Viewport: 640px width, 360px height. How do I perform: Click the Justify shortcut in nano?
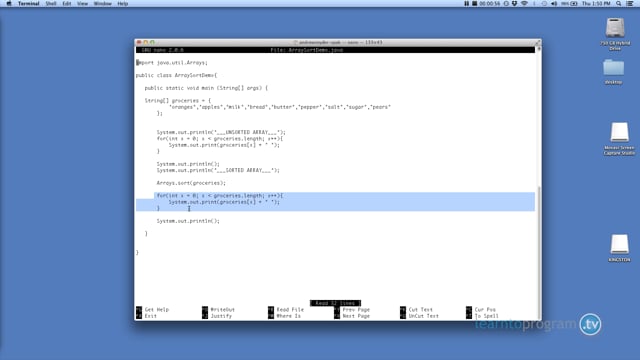click(x=217, y=316)
